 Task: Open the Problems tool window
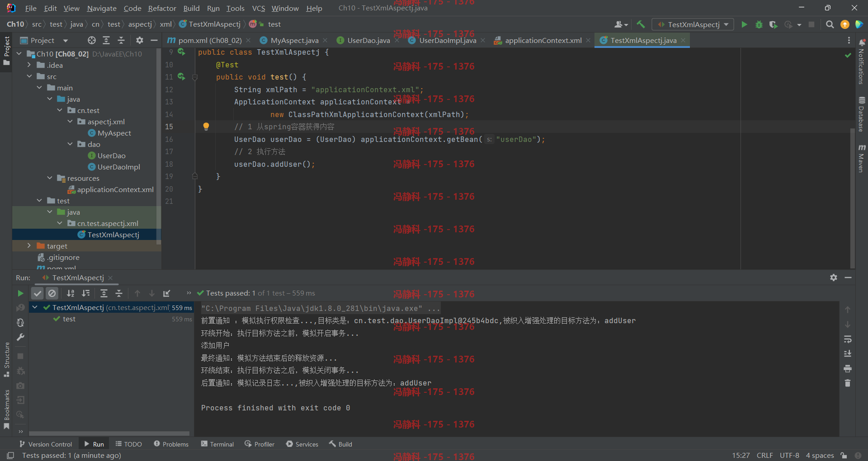[x=171, y=444]
